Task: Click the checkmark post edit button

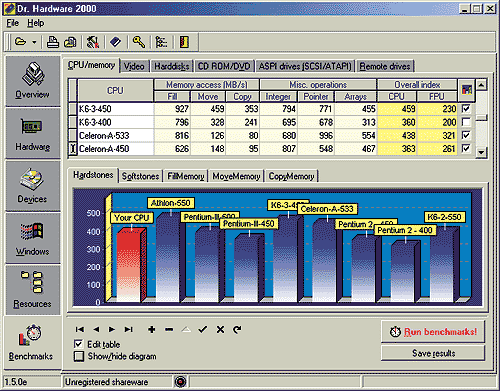Action: click(x=203, y=330)
